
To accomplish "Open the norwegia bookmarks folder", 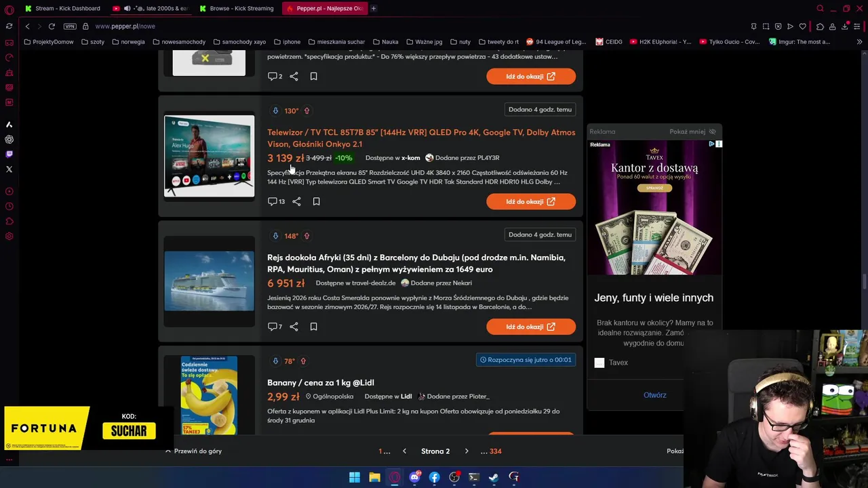I will coord(128,41).
